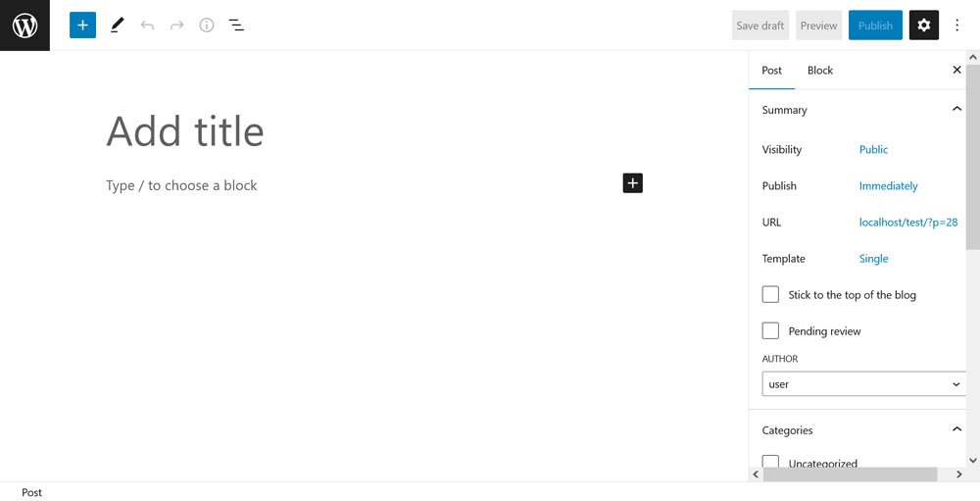
Task: Toggle the Settings gear icon
Action: [924, 25]
